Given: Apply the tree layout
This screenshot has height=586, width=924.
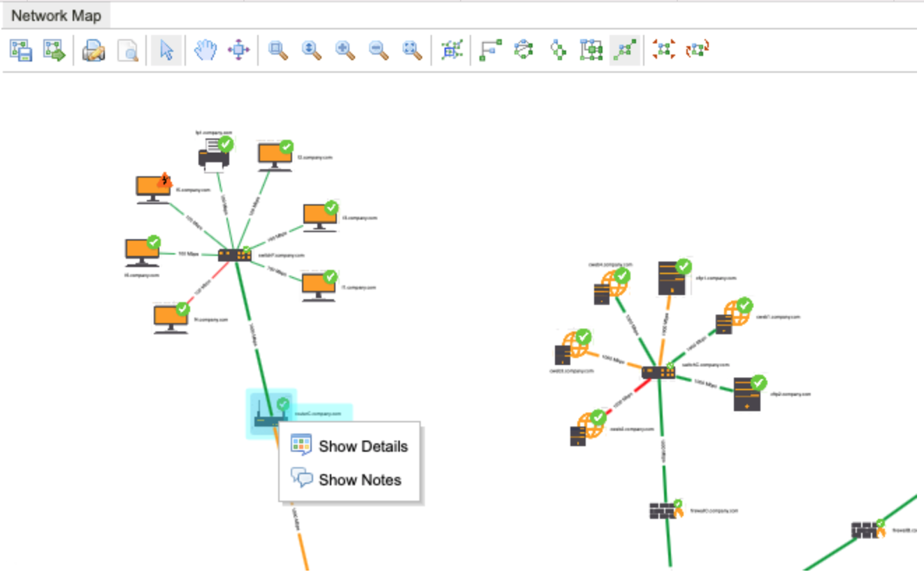Looking at the screenshot, I should point(557,50).
